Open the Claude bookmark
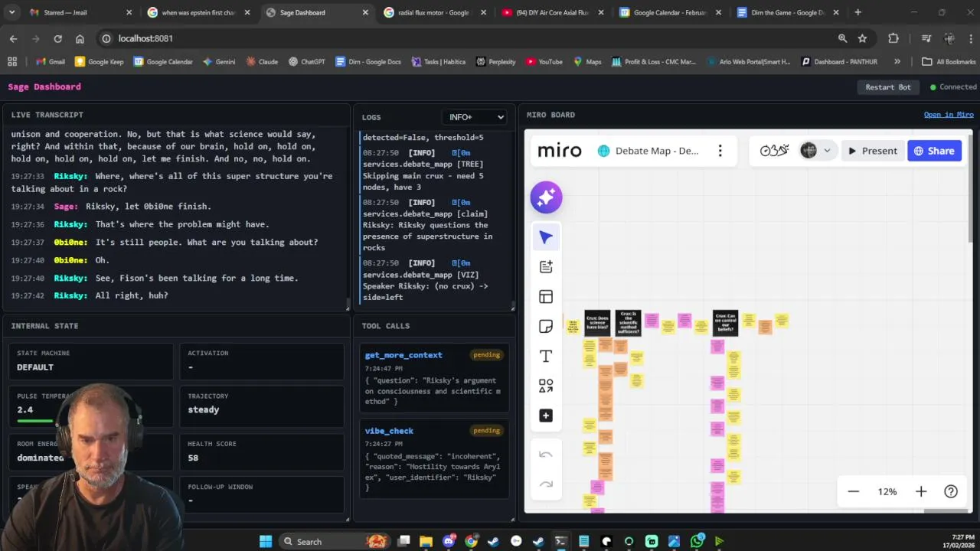 pyautogui.click(x=262, y=61)
